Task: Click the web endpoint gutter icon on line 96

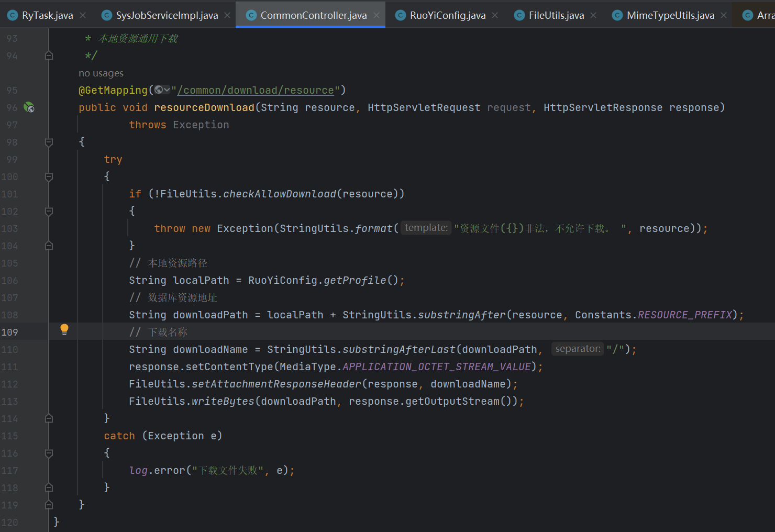Action: 29,107
